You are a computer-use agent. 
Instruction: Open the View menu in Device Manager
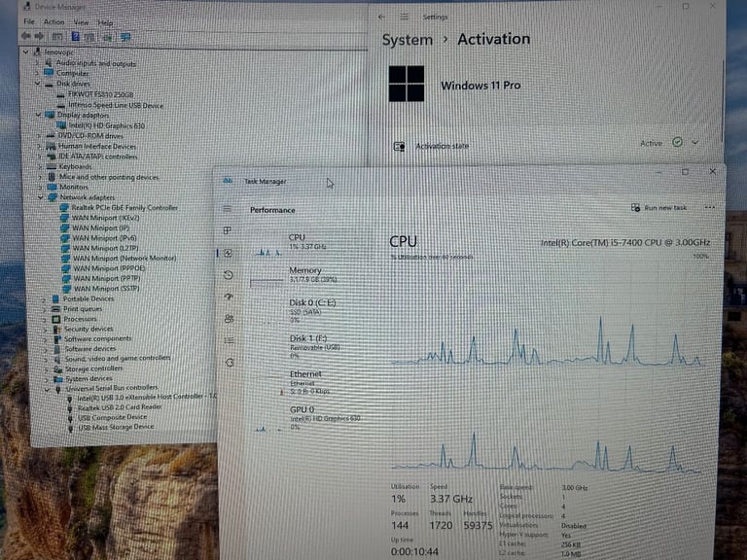pyautogui.click(x=81, y=22)
